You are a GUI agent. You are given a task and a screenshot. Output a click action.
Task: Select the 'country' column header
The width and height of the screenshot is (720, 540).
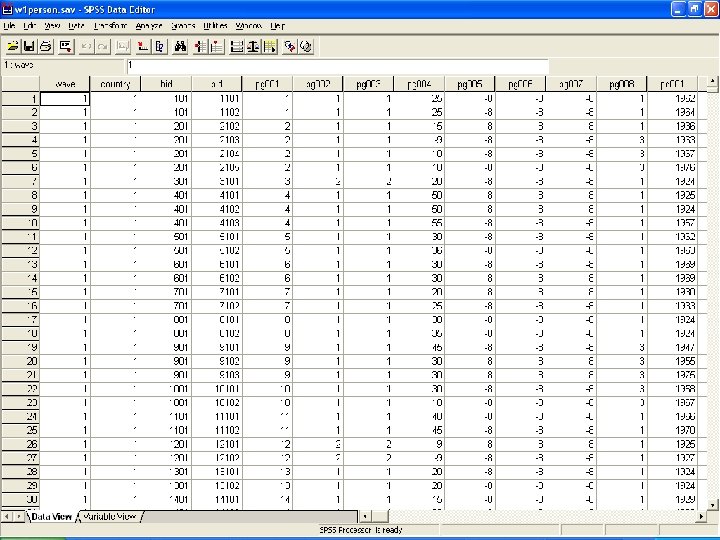coord(115,84)
